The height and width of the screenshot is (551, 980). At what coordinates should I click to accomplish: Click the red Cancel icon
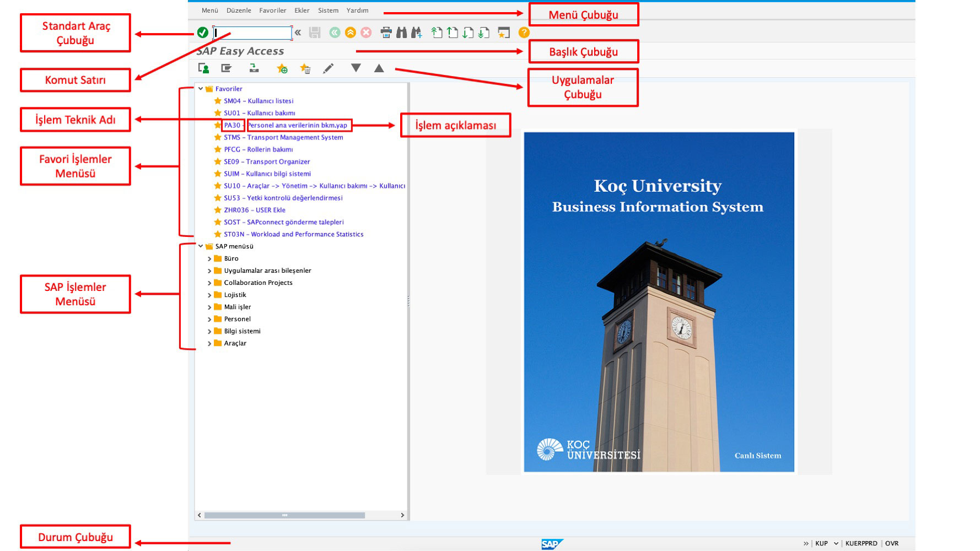(x=365, y=32)
